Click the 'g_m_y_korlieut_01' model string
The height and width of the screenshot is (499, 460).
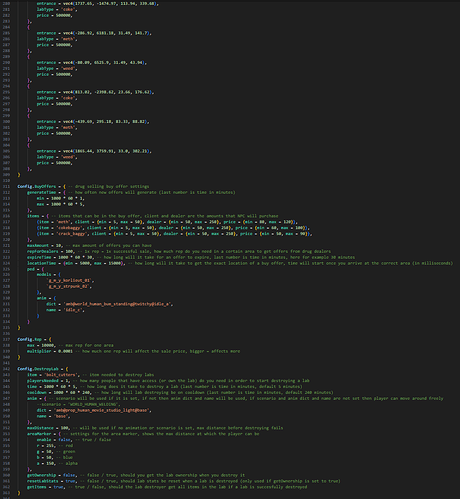(x=70, y=280)
